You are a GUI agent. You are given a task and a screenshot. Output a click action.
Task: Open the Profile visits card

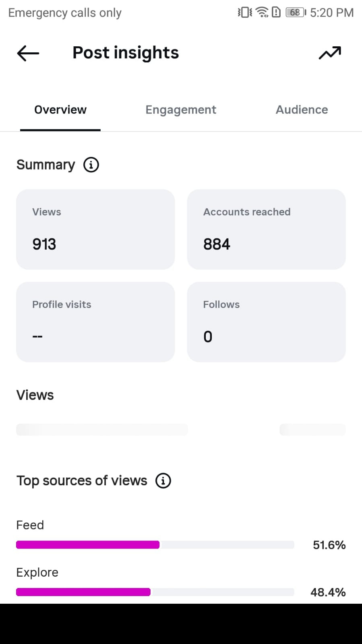[95, 322]
